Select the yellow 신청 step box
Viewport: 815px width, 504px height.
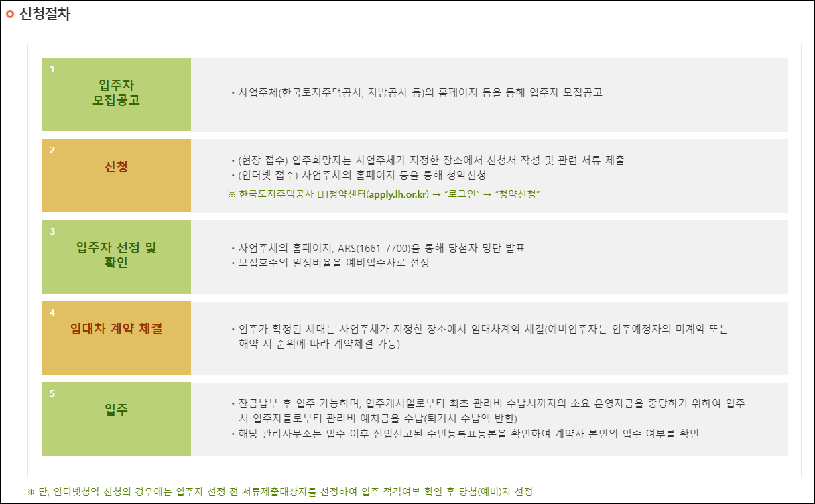[x=116, y=175]
